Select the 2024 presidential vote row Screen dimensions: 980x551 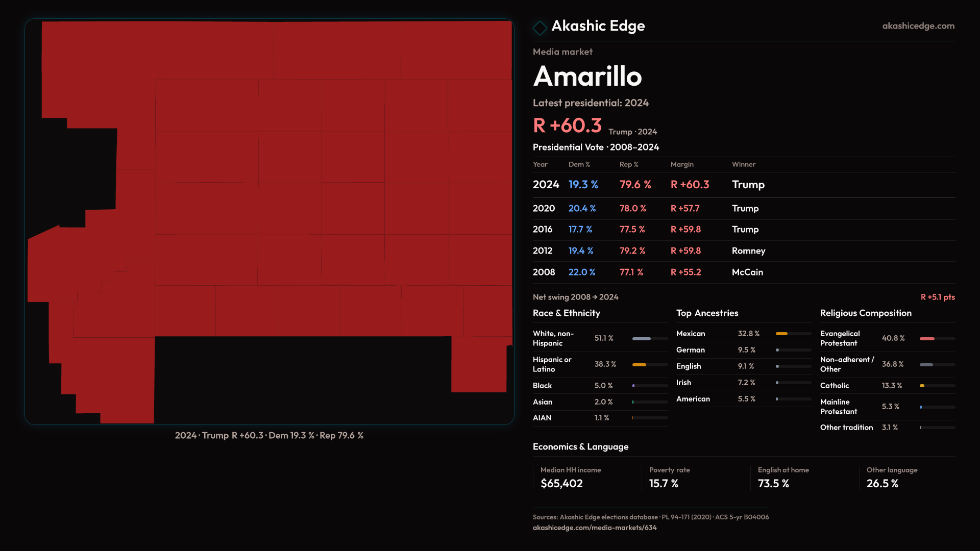click(743, 185)
